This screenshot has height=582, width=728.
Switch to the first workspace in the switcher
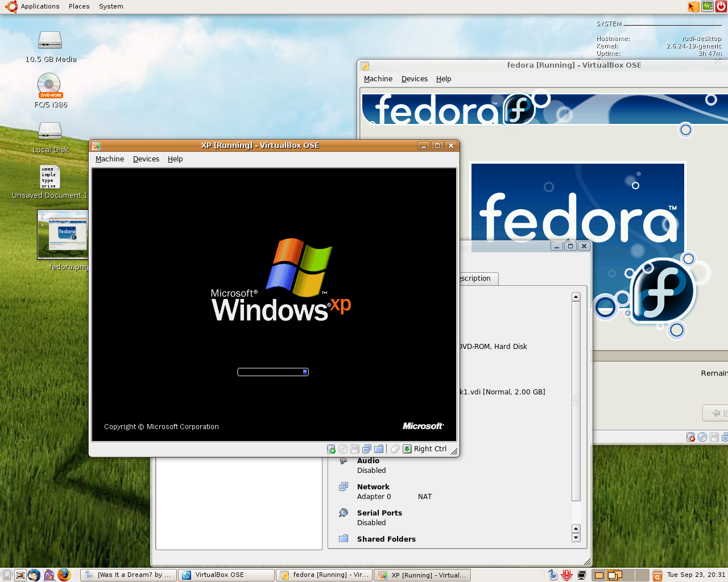(599, 575)
